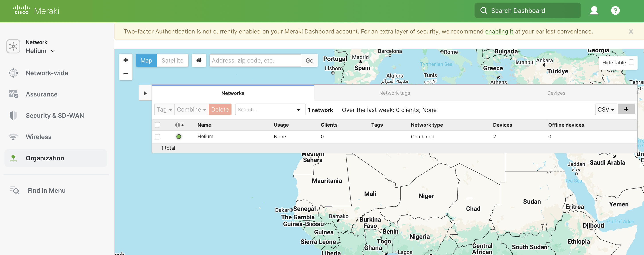Screen dimensions: 644x255
Task: Switch map to Satellite view
Action: click(172, 61)
